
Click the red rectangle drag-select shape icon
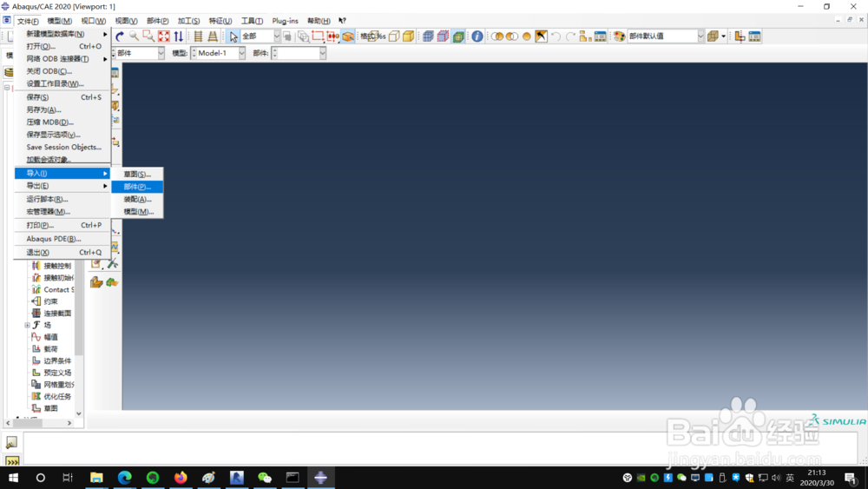pyautogui.click(x=318, y=36)
